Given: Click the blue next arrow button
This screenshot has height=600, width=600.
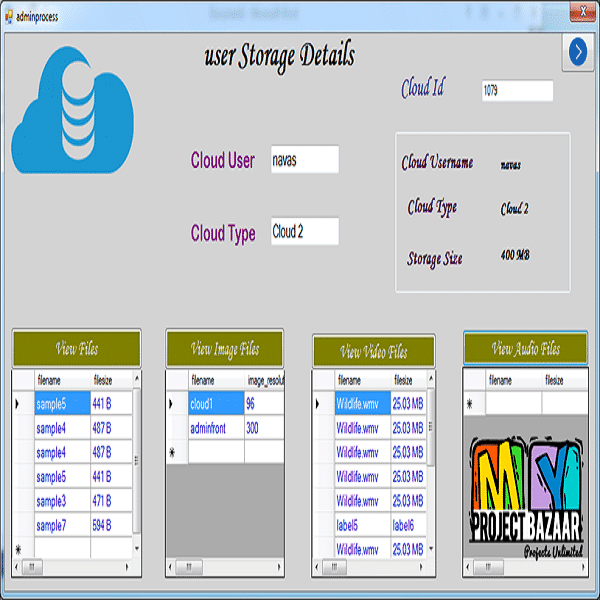Looking at the screenshot, I should tap(576, 52).
